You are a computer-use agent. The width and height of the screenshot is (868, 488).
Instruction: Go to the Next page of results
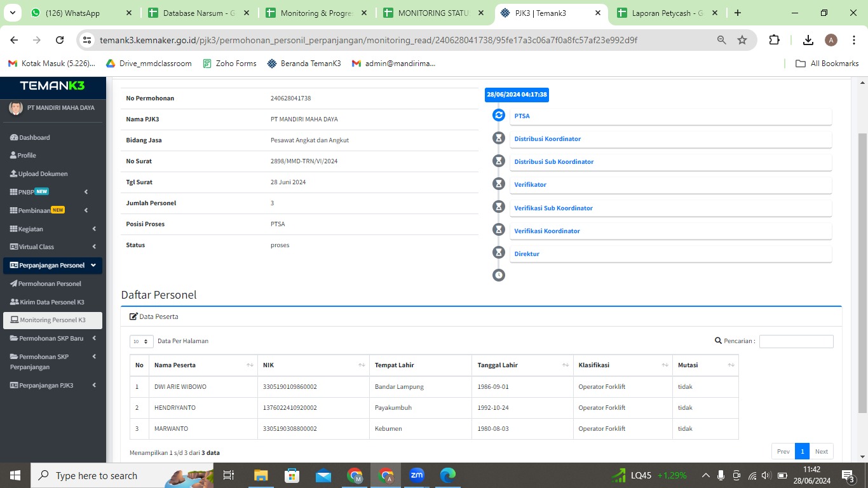[x=822, y=451]
